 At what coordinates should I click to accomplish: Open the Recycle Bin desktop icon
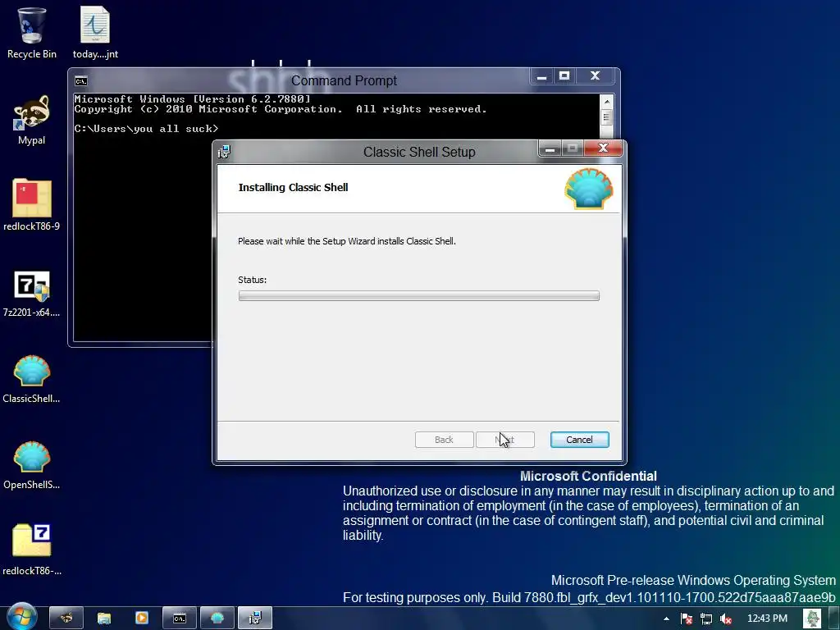32,27
